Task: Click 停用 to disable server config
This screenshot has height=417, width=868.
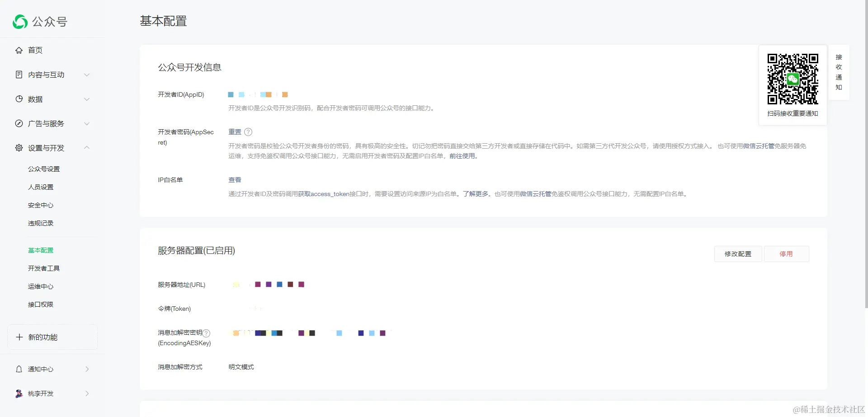Action: pyautogui.click(x=786, y=253)
